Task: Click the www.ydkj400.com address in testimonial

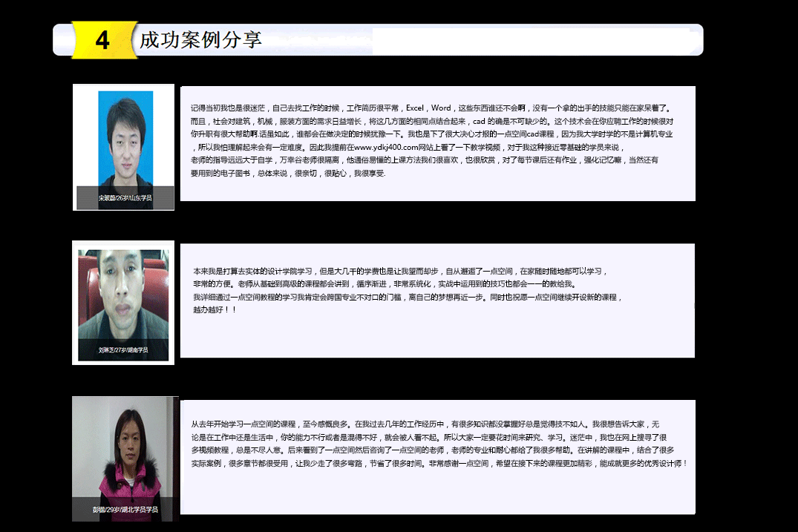Action: [x=386, y=147]
